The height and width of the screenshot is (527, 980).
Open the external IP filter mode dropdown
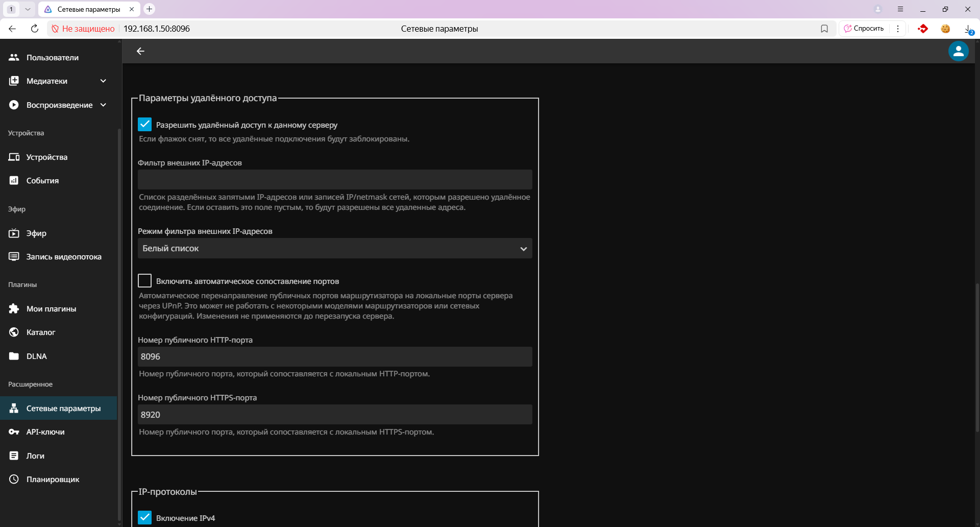(x=335, y=249)
